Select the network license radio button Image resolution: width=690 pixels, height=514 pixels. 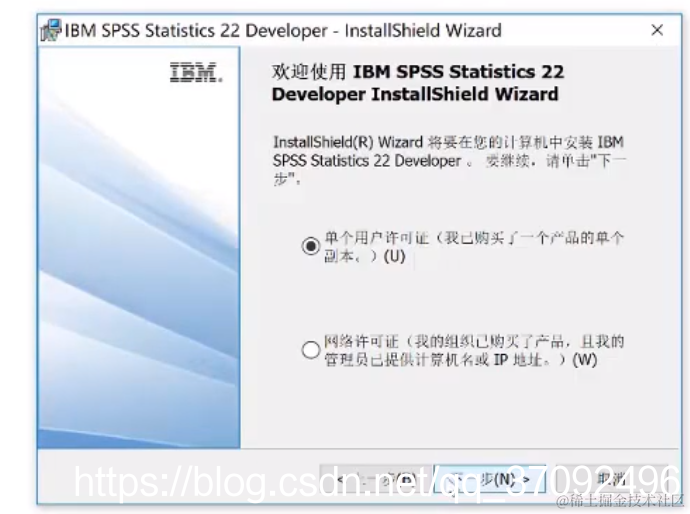click(x=311, y=350)
